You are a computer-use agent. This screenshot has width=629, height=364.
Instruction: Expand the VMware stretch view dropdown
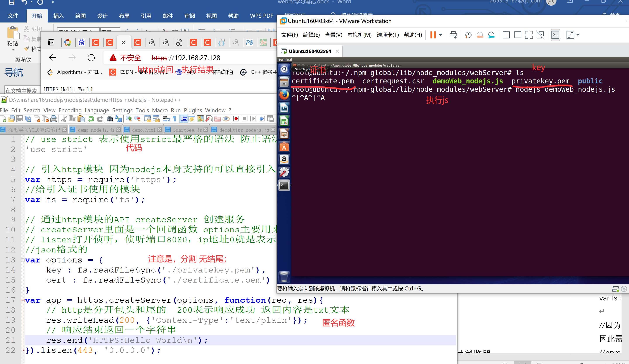coord(578,35)
